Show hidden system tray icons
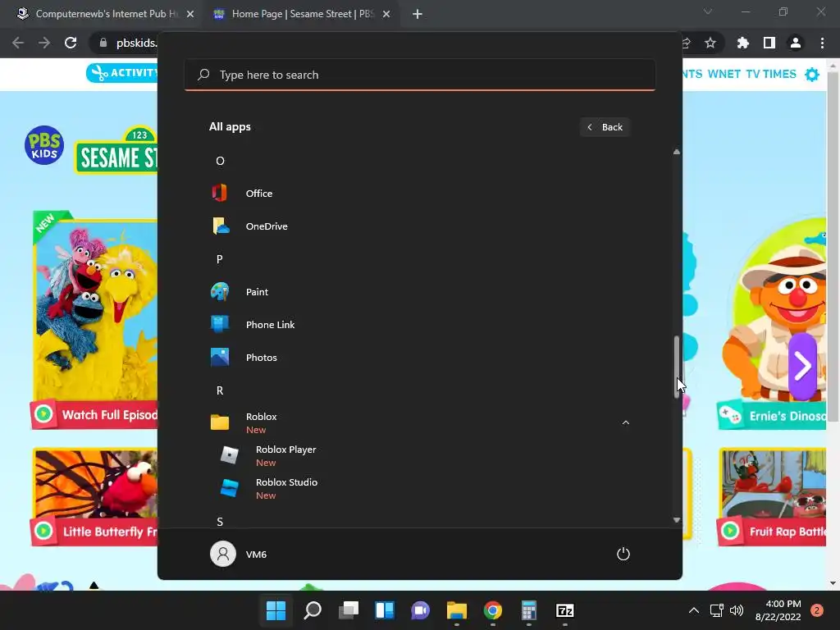Screen dimensions: 840x630 click(694, 610)
